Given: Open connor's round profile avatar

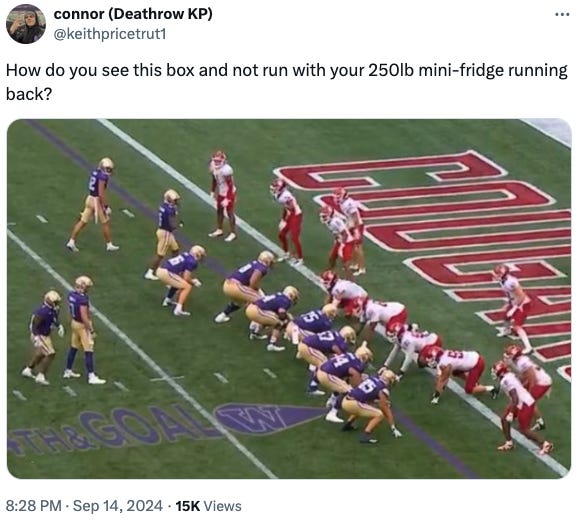Looking at the screenshot, I should coord(26,24).
